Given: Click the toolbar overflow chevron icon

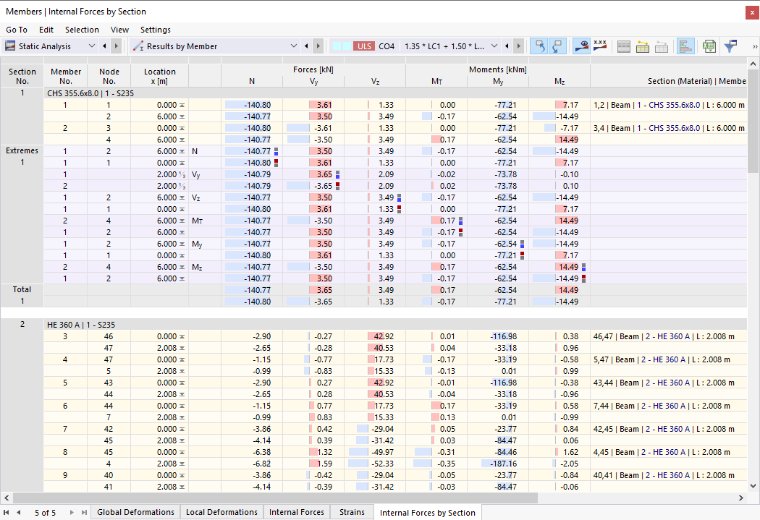Looking at the screenshot, I should [754, 47].
